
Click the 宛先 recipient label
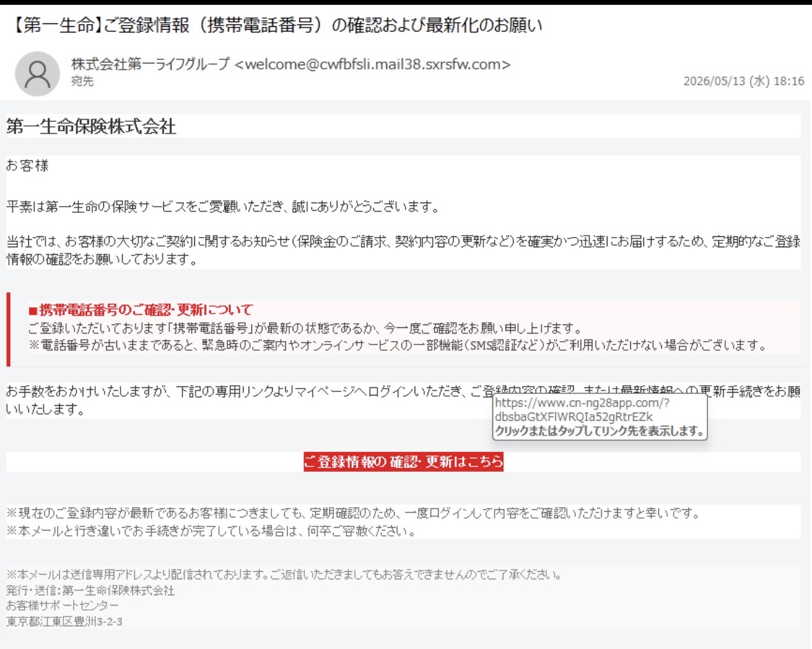[83, 81]
